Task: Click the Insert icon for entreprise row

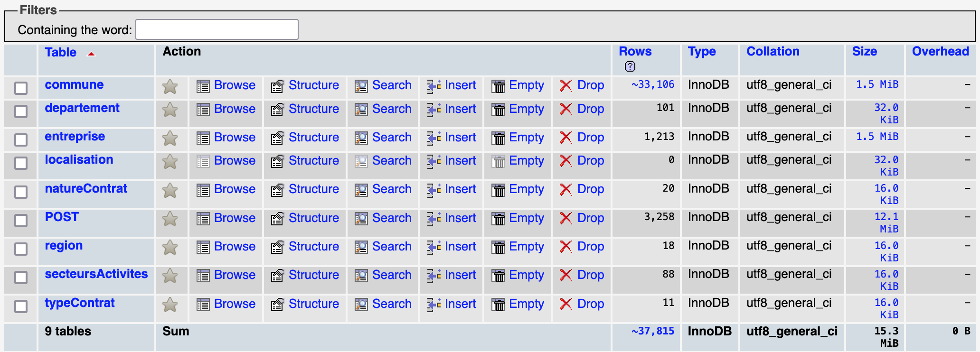Action: click(434, 138)
